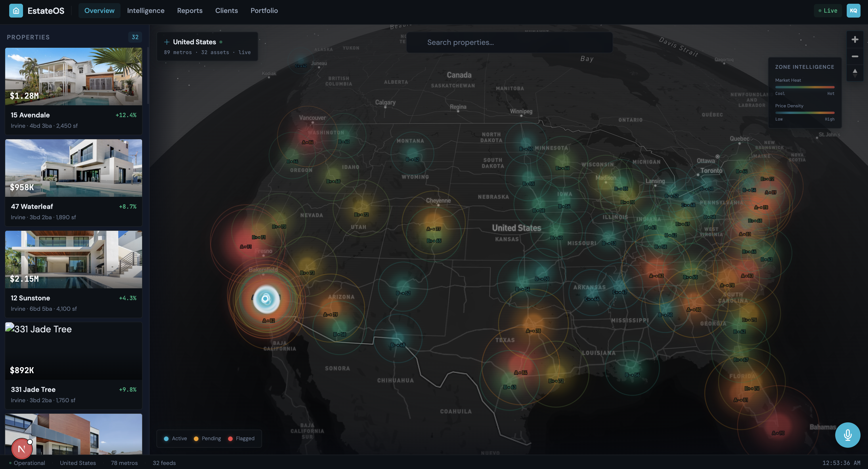Select the 331 Jade Tree listing
This screenshot has width=868, height=469.
(73, 389)
